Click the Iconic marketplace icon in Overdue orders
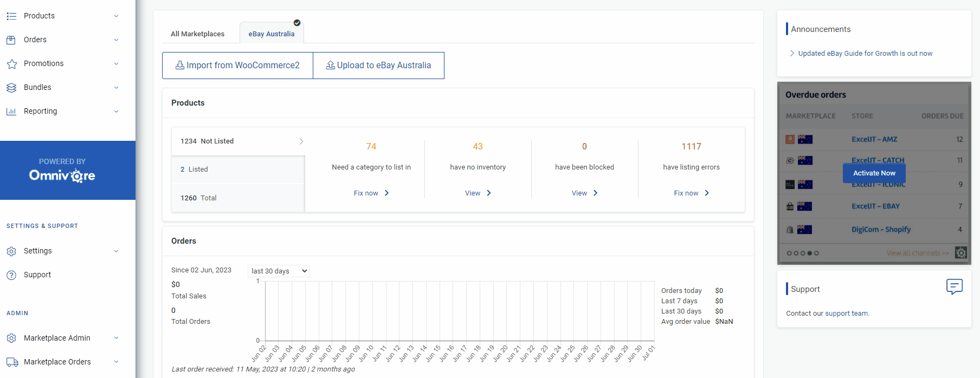The image size is (980, 378). (x=790, y=185)
